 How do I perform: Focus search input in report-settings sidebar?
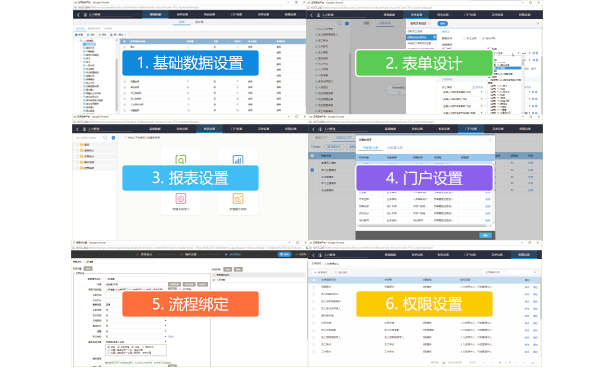pos(88,138)
